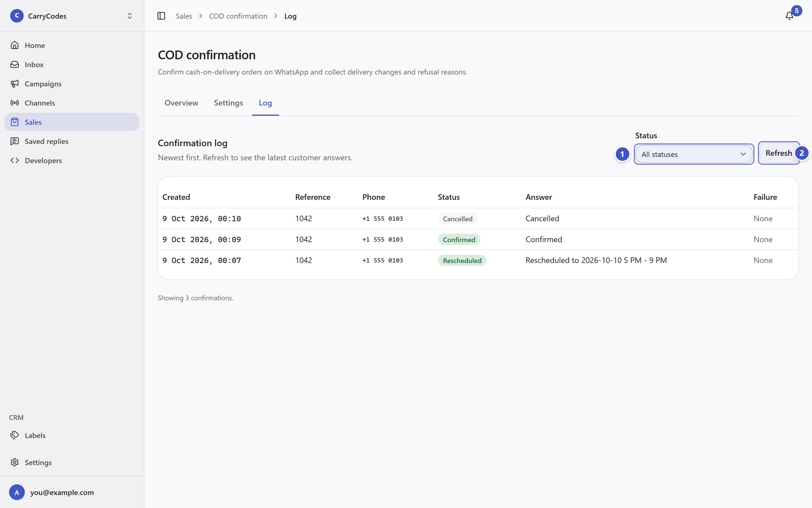This screenshot has height=508, width=812.
Task: Click the Confirmed status badge
Action: [459, 240]
